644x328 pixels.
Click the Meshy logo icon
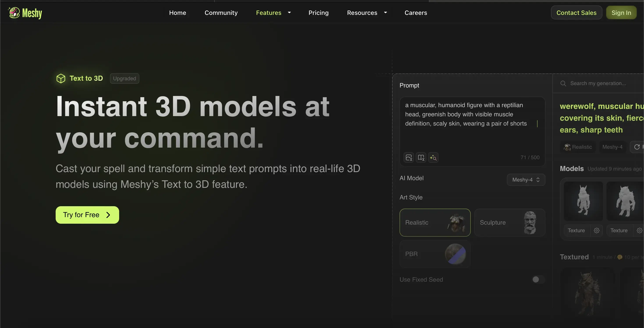click(14, 12)
